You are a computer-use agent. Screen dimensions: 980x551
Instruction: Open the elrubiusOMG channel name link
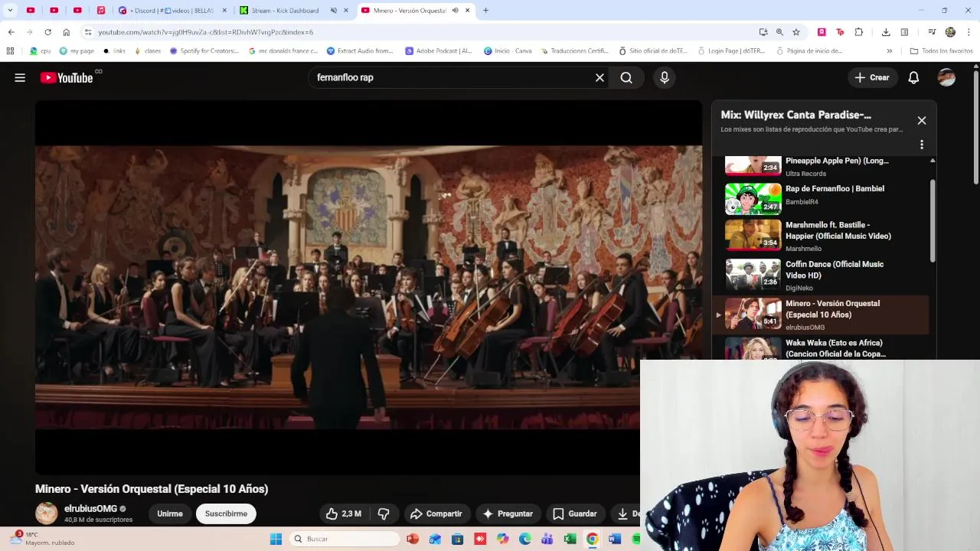90,509
